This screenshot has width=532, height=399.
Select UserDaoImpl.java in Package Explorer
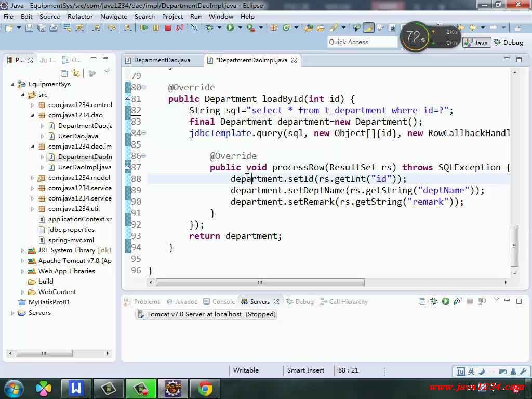pyautogui.click(x=85, y=167)
